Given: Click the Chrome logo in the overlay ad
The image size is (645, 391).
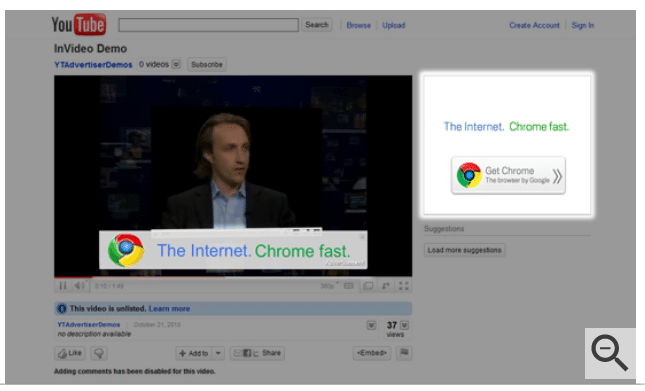Looking at the screenshot, I should click(x=126, y=250).
